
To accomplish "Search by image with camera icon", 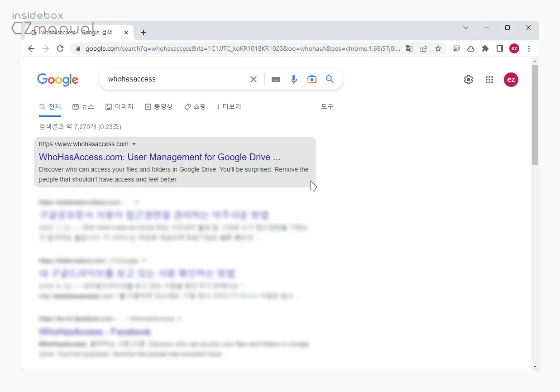I will (312, 79).
